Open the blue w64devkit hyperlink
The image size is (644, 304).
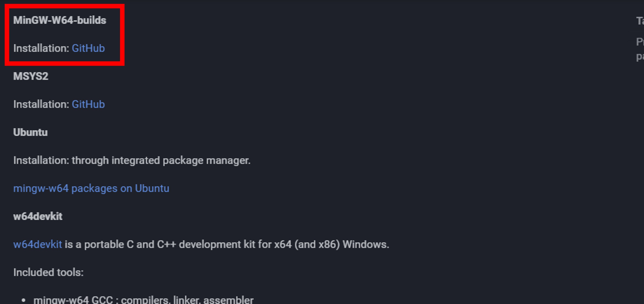(x=37, y=244)
